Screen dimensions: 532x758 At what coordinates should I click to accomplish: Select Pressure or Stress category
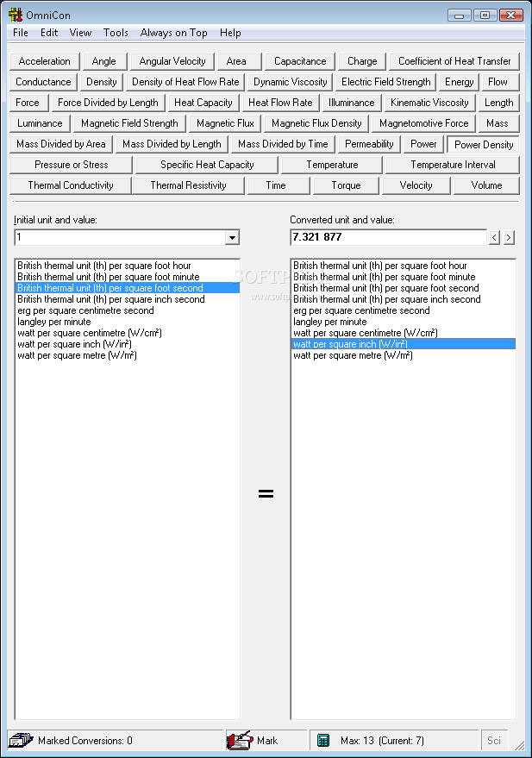point(71,166)
